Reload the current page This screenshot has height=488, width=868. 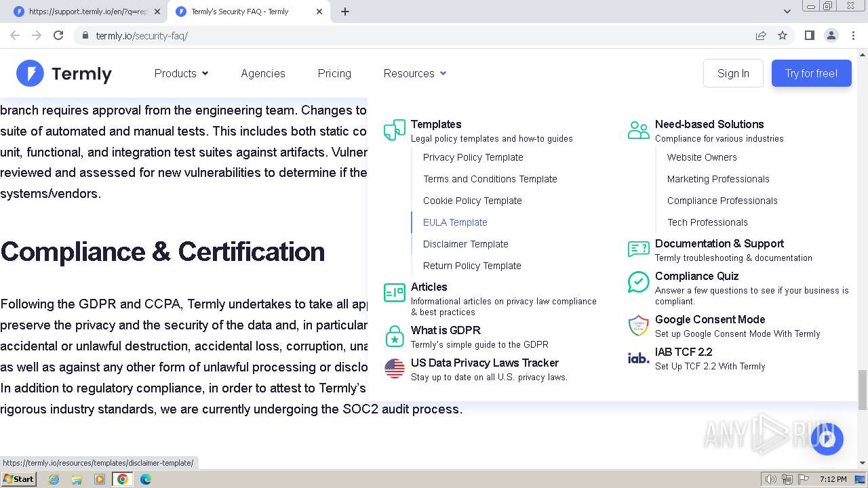pyautogui.click(x=58, y=35)
